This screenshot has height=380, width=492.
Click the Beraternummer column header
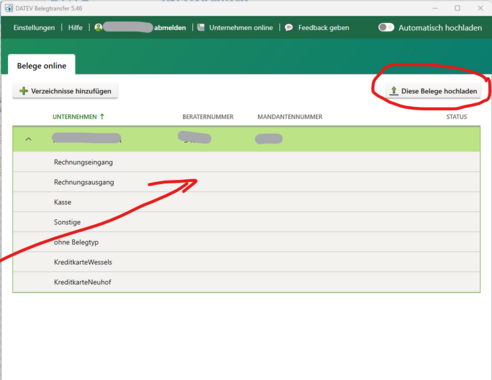coord(208,117)
